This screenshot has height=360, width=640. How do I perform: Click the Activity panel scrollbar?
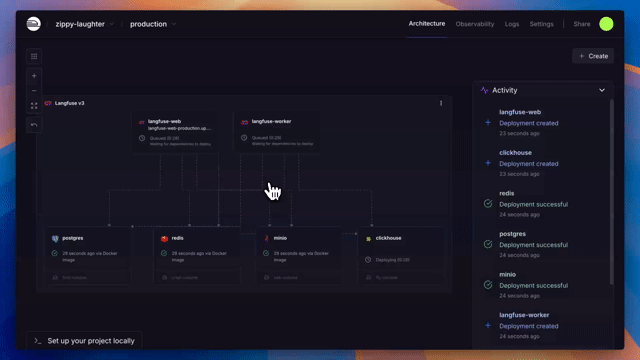coord(611,192)
